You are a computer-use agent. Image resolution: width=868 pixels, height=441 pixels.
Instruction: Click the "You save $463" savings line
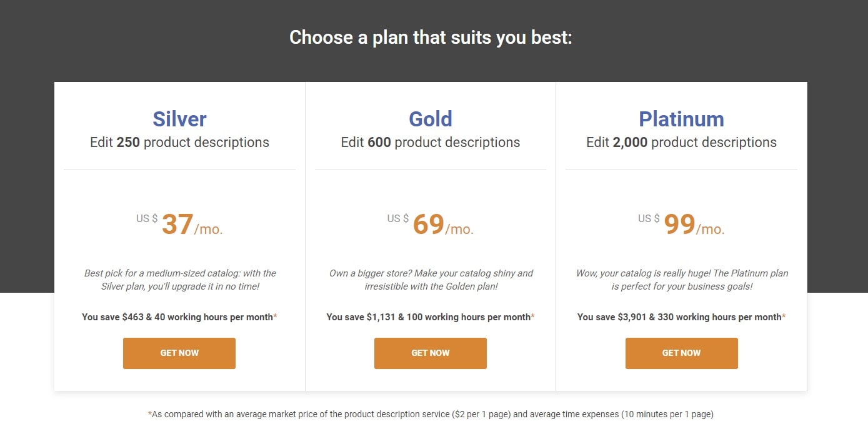point(179,317)
